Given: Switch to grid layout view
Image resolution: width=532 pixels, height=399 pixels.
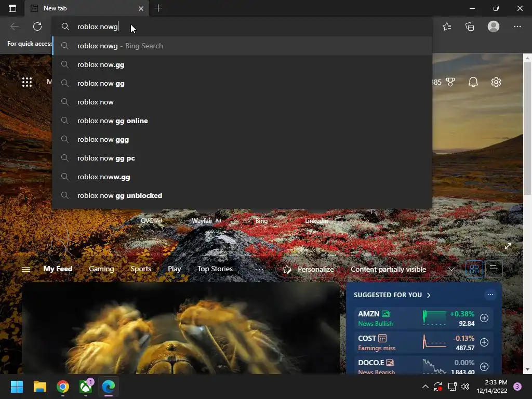Looking at the screenshot, I should (474, 270).
